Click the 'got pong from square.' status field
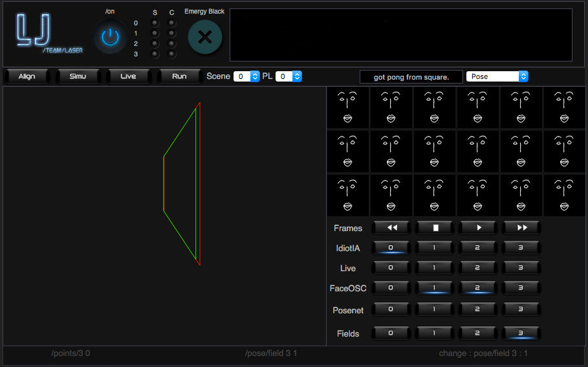The width and height of the screenshot is (588, 367). 411,77
